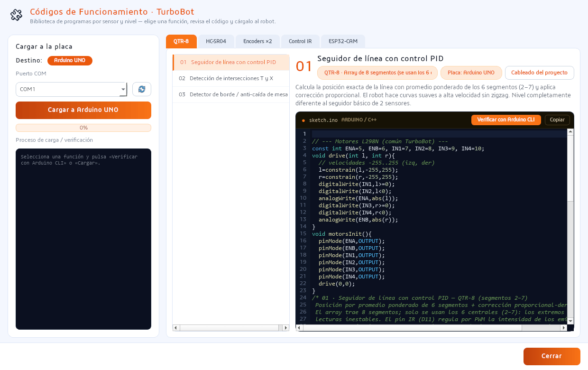
Task: Select Detector de borde anti-caída function
Action: pyautogui.click(x=231, y=94)
